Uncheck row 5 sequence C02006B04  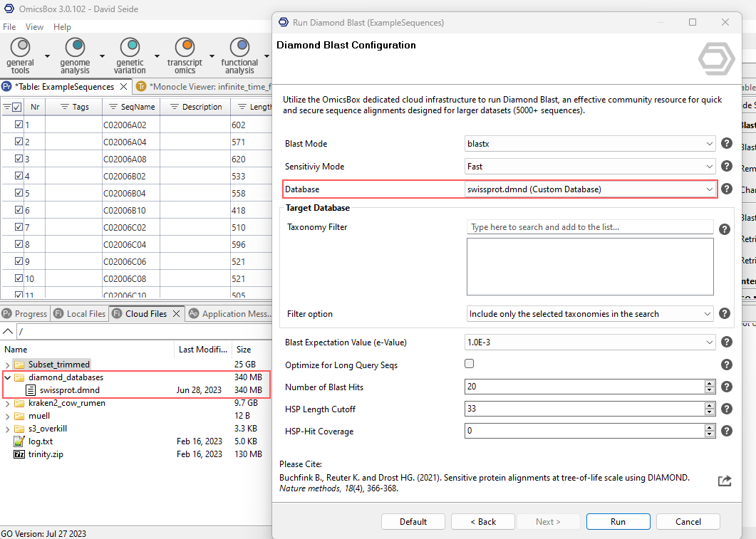[x=19, y=193]
